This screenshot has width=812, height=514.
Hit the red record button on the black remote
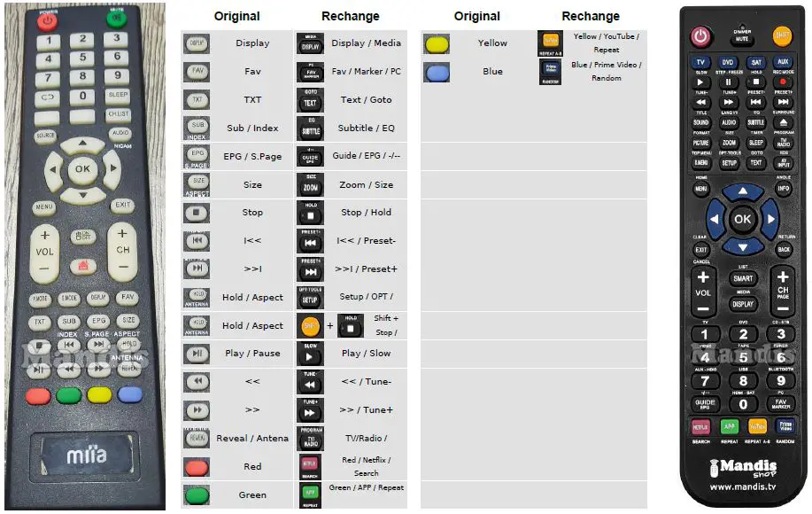(x=783, y=82)
